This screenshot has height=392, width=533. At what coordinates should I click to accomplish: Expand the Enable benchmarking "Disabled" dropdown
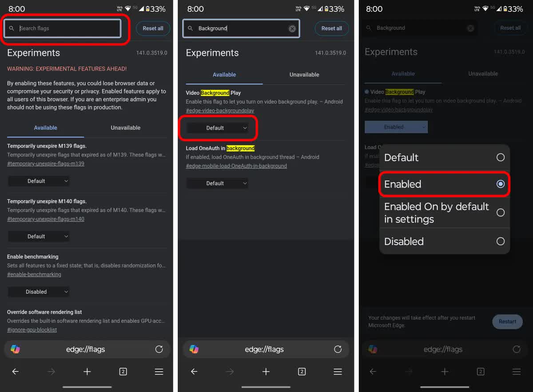39,292
